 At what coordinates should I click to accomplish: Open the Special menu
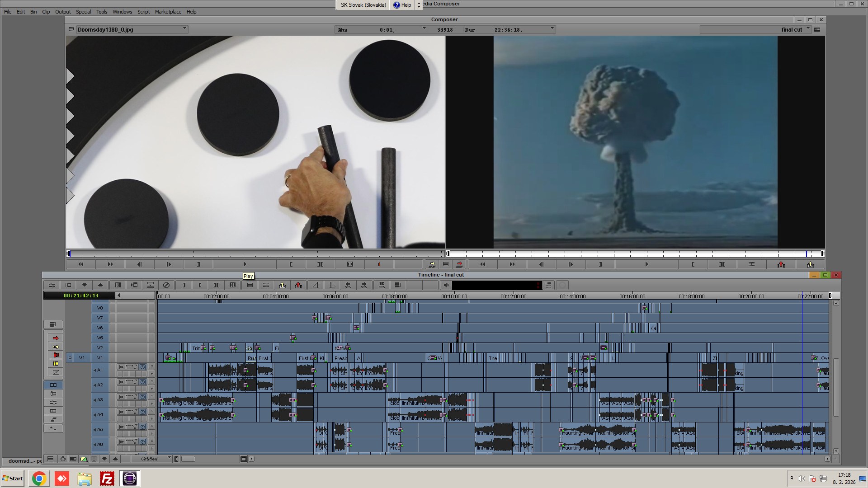[83, 12]
